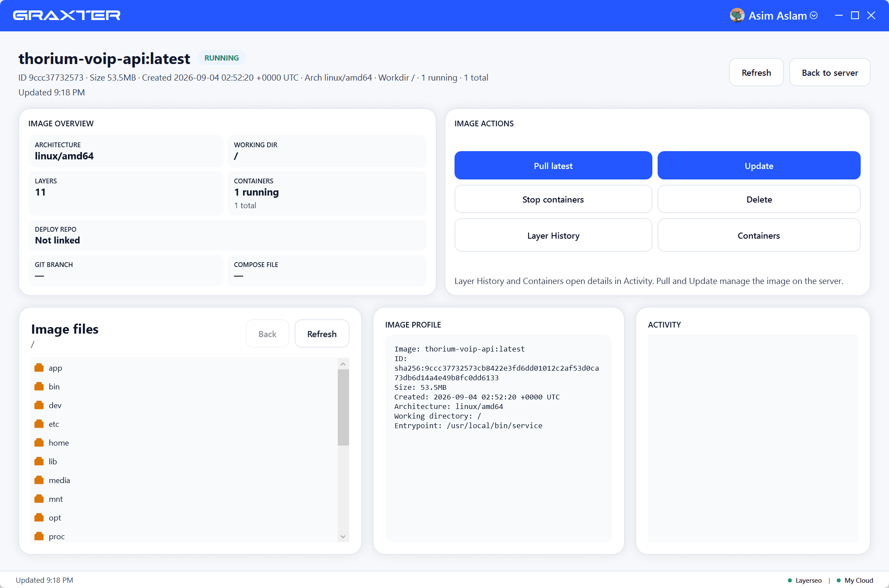Viewport: 889px width, 588px height.
Task: Click the proc folder icon
Action: 39,536
